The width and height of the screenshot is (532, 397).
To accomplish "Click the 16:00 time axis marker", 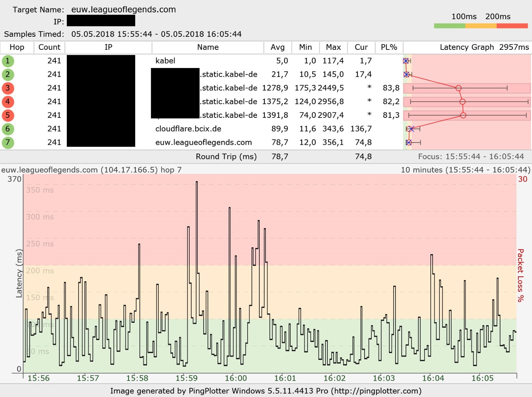I will tap(236, 378).
